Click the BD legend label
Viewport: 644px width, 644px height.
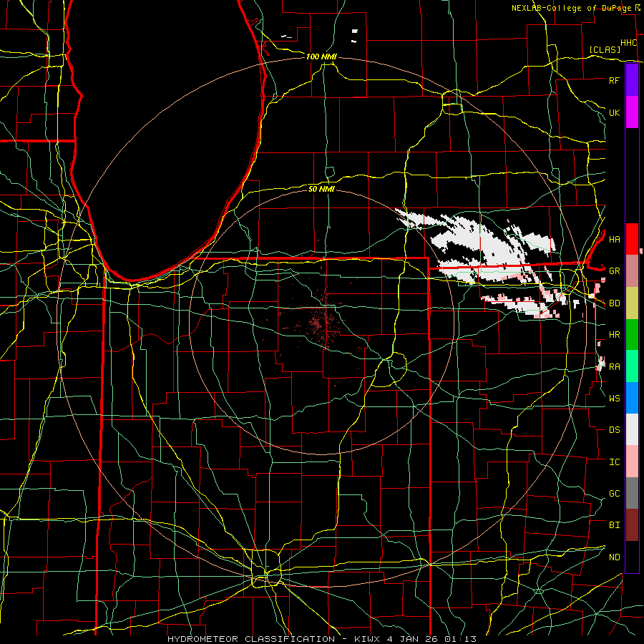[614, 303]
